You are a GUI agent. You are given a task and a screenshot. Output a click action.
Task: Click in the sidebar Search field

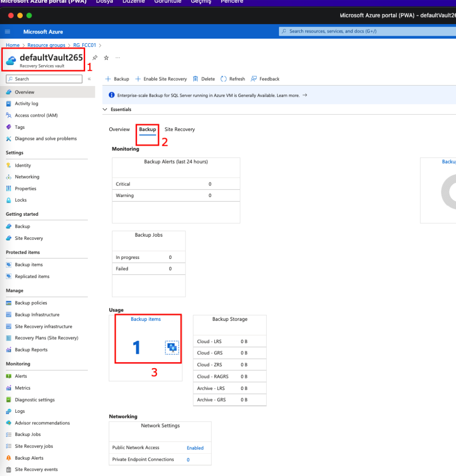(x=44, y=79)
